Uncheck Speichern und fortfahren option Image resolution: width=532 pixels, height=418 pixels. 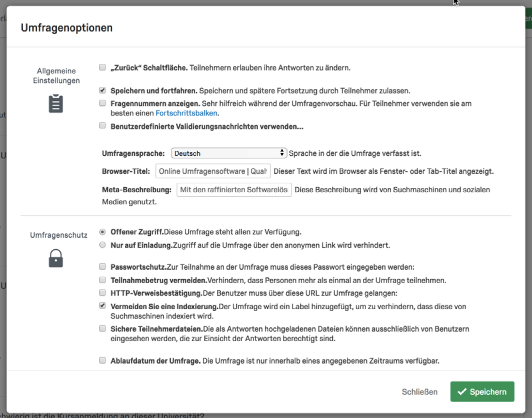(x=102, y=90)
